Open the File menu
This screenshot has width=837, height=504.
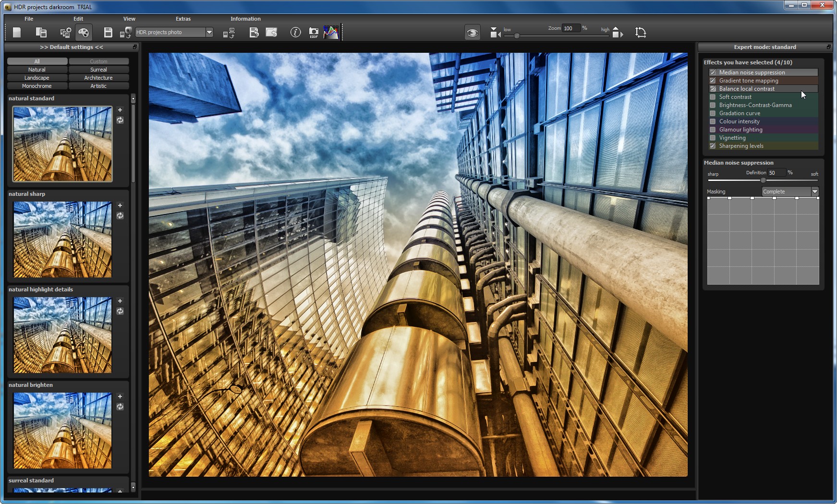tap(29, 19)
